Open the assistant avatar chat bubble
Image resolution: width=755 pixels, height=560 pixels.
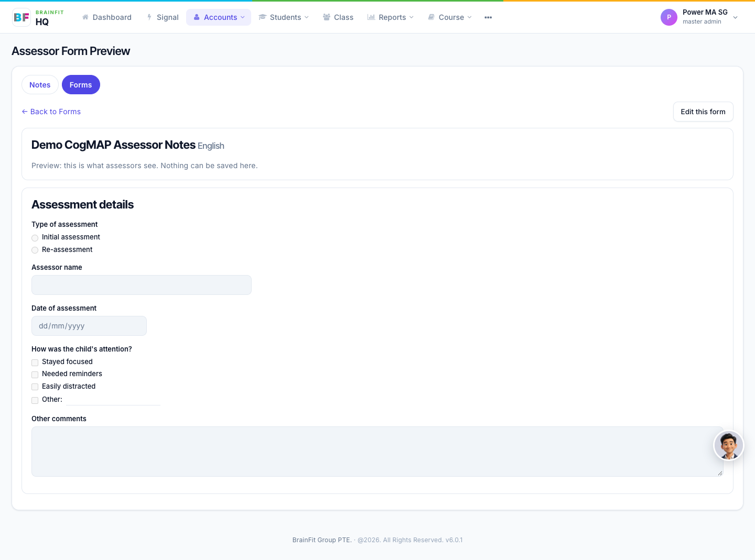coord(729,446)
